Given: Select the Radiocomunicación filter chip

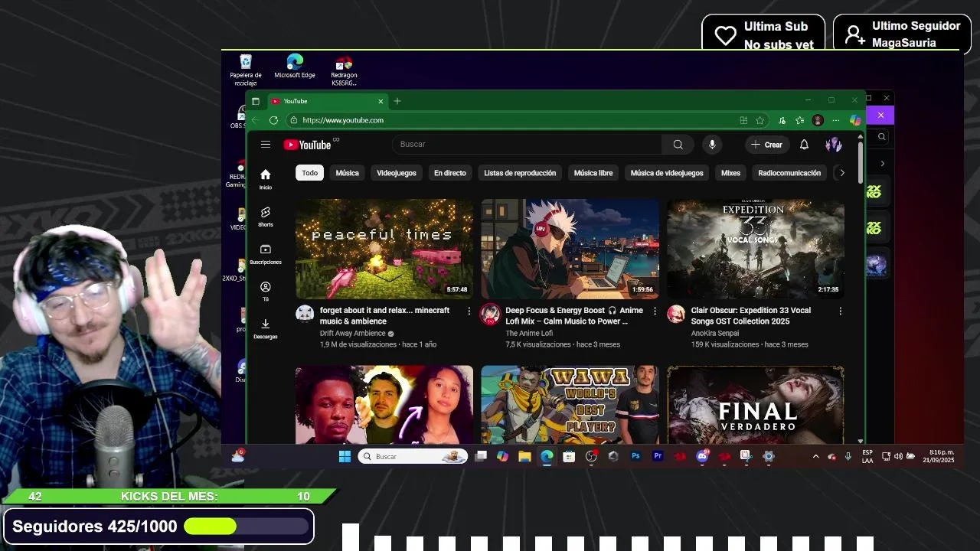Looking at the screenshot, I should pos(789,173).
